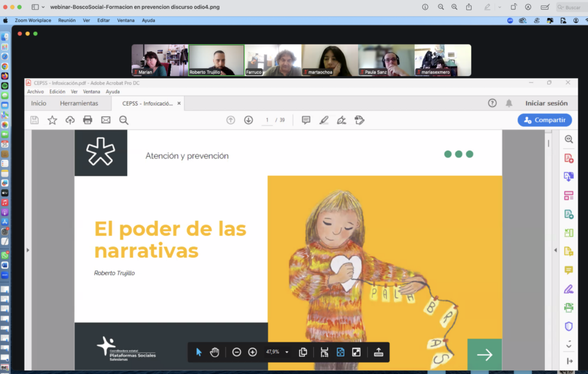Toggle the fit page view mode
Screen dimensions: 588x374
coord(340,352)
